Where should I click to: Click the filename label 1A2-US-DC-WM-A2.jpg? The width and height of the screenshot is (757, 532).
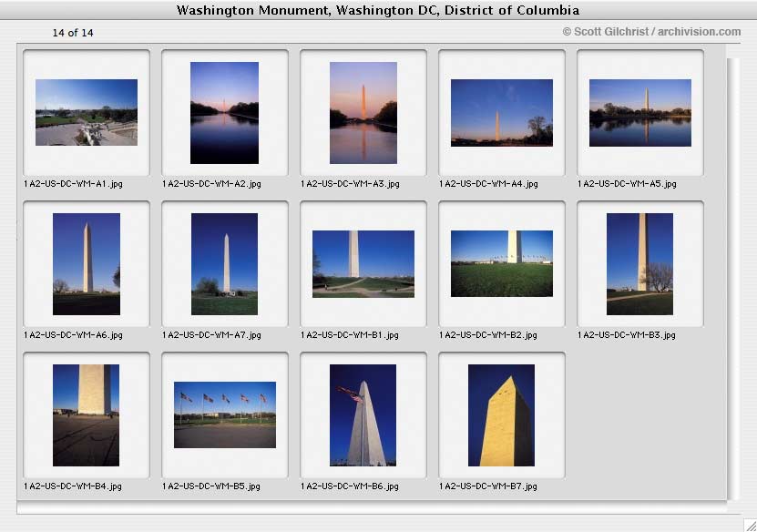point(211,184)
